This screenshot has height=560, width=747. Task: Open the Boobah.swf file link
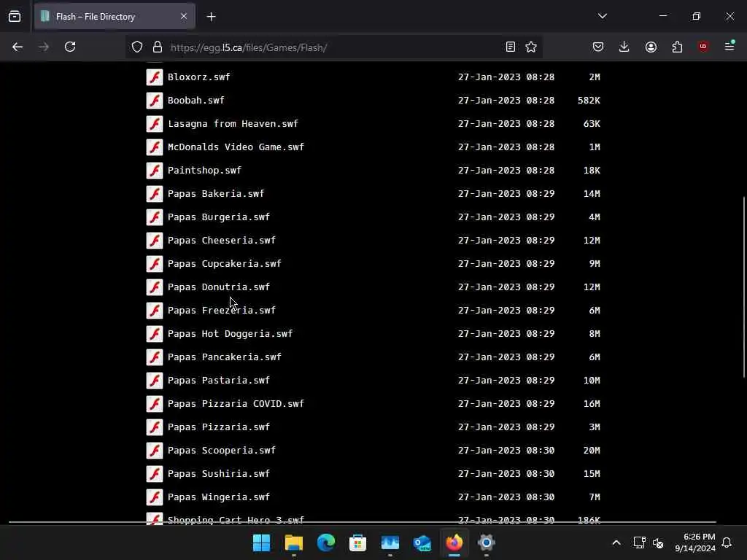tap(196, 101)
